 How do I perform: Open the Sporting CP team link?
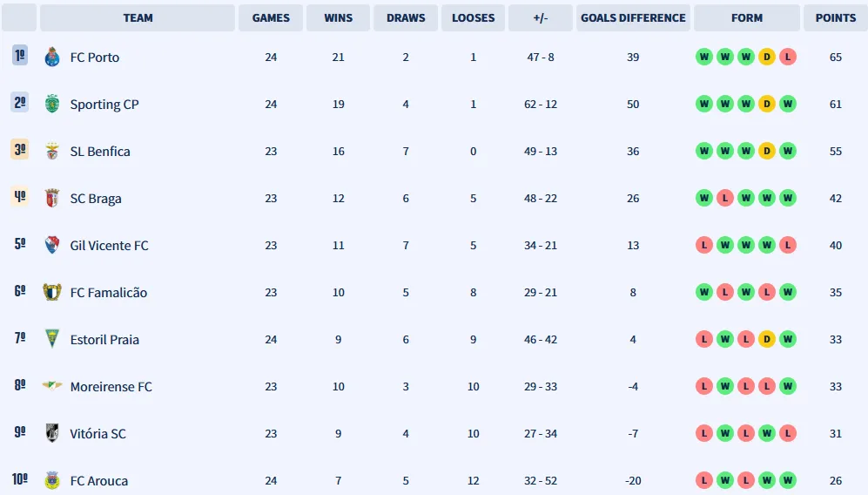point(104,105)
